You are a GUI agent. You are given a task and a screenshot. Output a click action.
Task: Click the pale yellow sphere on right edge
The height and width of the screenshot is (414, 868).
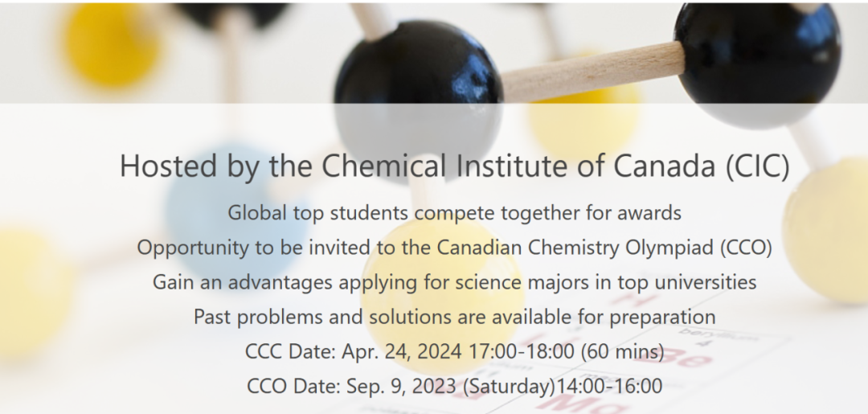point(828,230)
